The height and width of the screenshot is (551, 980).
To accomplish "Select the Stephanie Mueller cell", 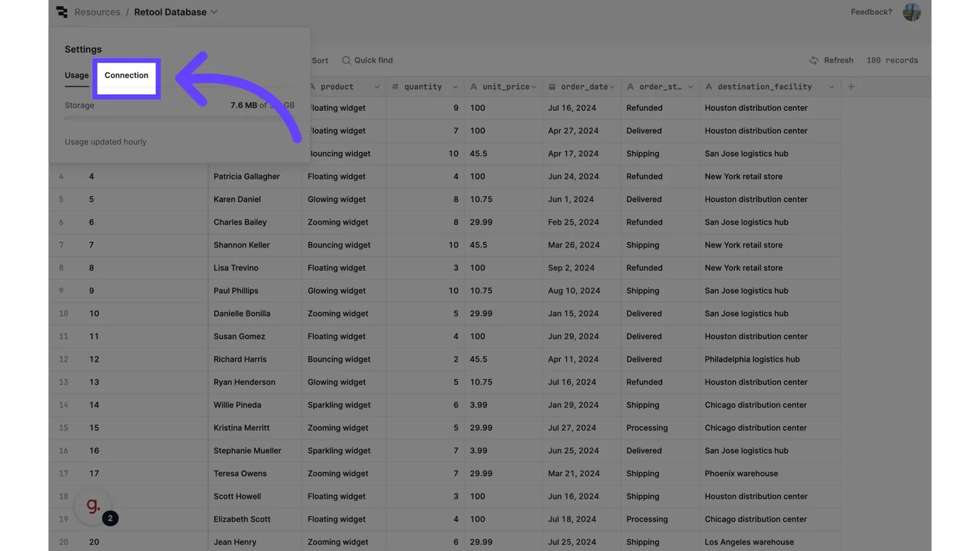I will tap(255, 451).
